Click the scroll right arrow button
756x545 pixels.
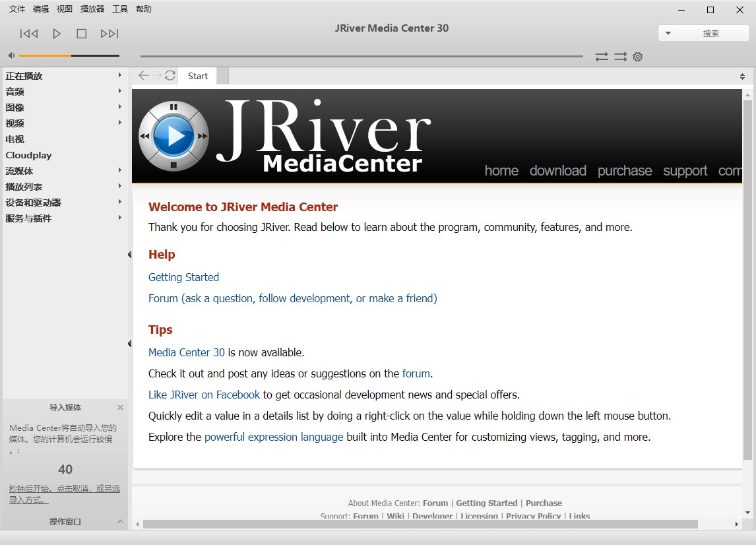point(736,525)
